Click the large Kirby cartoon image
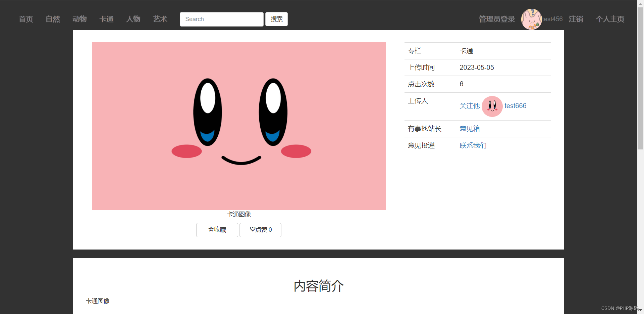 click(x=239, y=126)
